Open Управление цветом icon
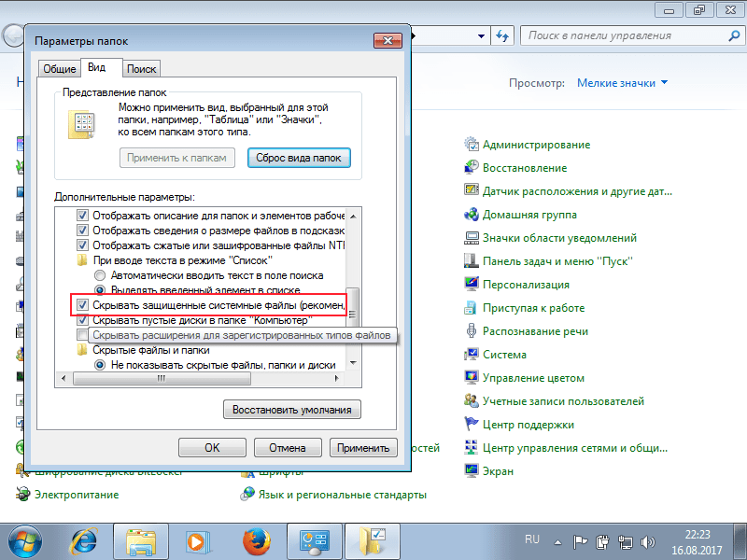Viewport: 747px width, 560px height. pyautogui.click(x=472, y=378)
